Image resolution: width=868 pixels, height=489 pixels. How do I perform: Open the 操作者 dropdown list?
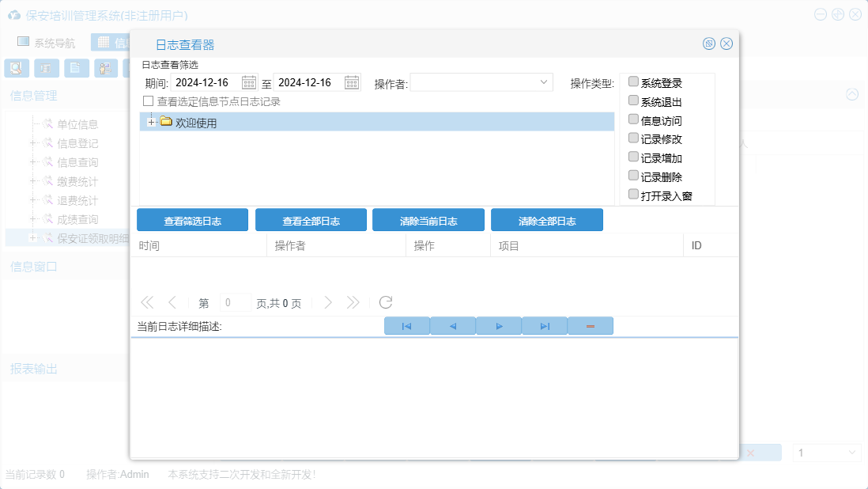click(544, 82)
